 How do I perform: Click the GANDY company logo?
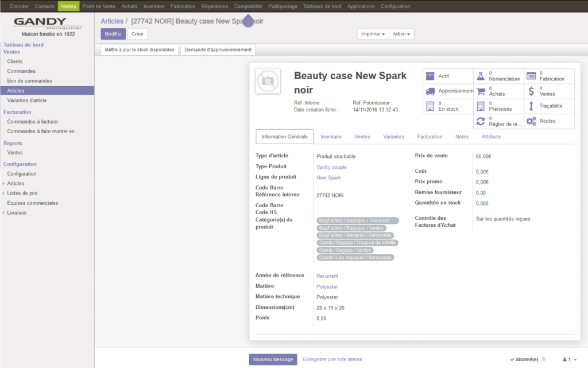48,23
